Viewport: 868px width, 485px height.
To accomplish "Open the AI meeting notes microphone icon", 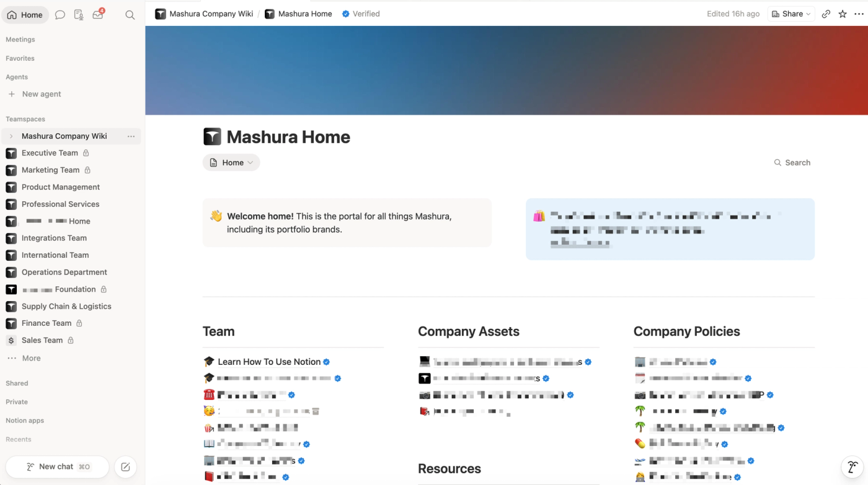I will 79,15.
